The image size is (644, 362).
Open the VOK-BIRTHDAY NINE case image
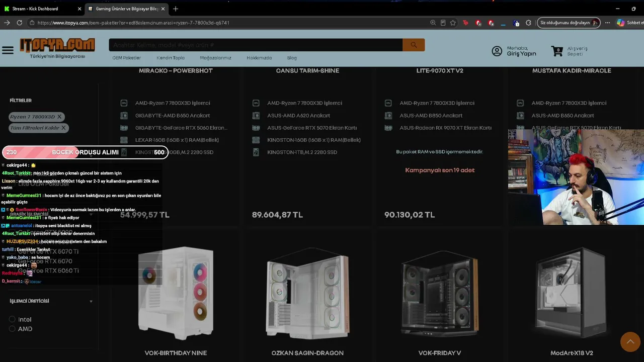tap(176, 293)
